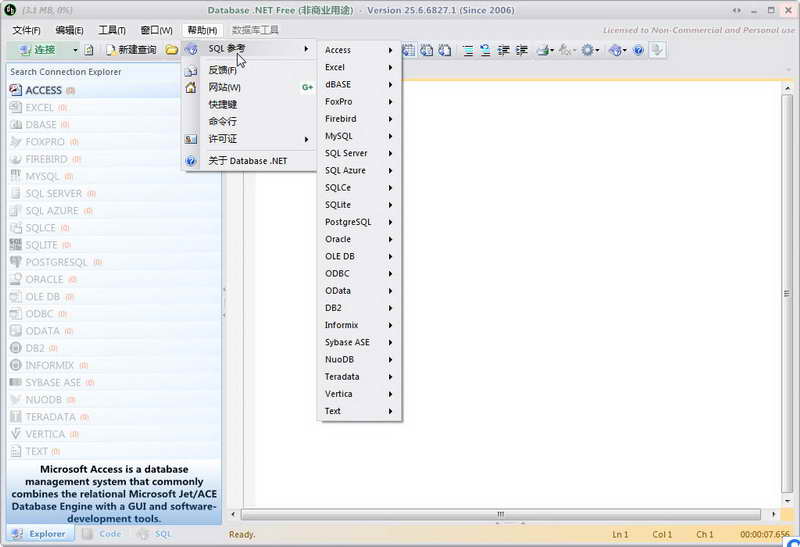Click the download arrow icon at toolbar end

click(x=657, y=50)
